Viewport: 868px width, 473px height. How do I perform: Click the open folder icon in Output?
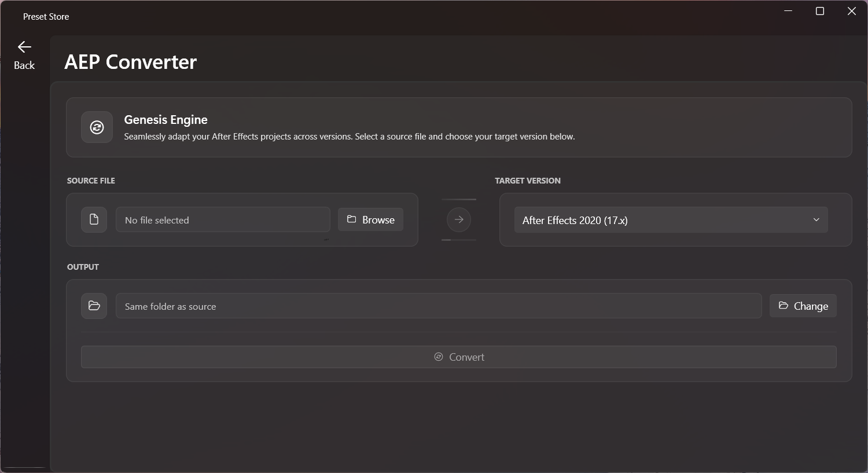click(x=94, y=306)
